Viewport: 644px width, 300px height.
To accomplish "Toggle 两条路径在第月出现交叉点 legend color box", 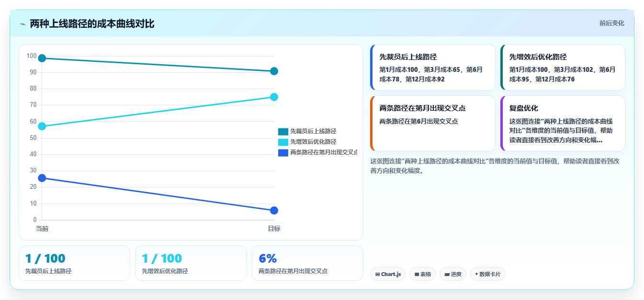I will (283, 152).
